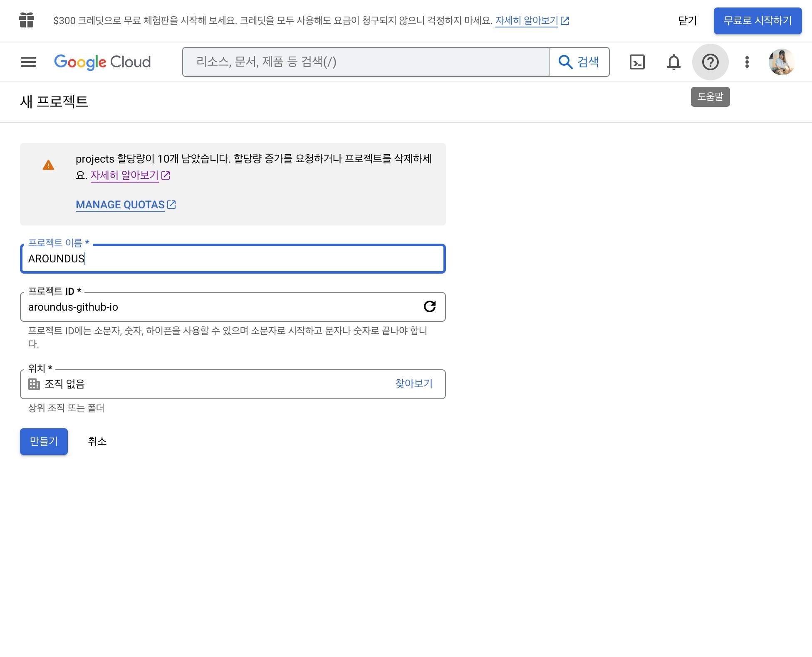This screenshot has width=812, height=657.
Task: Dismiss banner with 닫기 button
Action: tap(687, 20)
